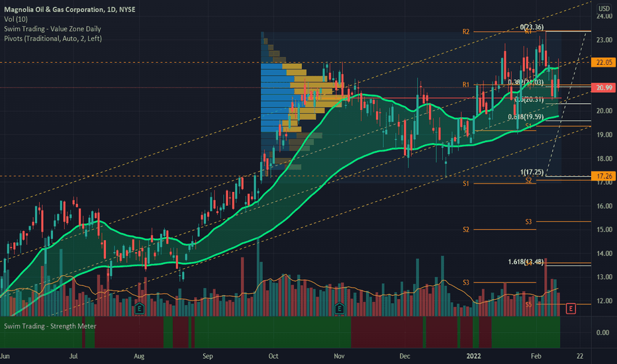
Task: Click the 0.618(19.59) Fibonacci level label
Action: pos(526,117)
